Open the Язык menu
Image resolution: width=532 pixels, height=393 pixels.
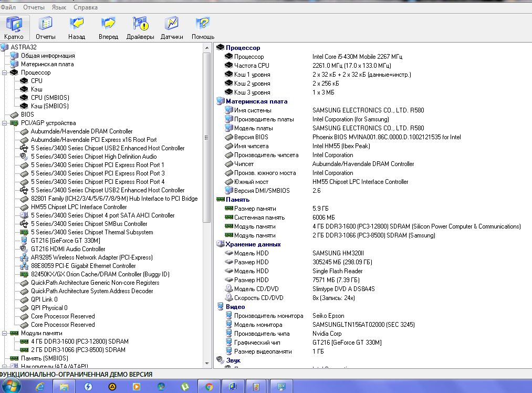click(x=59, y=7)
